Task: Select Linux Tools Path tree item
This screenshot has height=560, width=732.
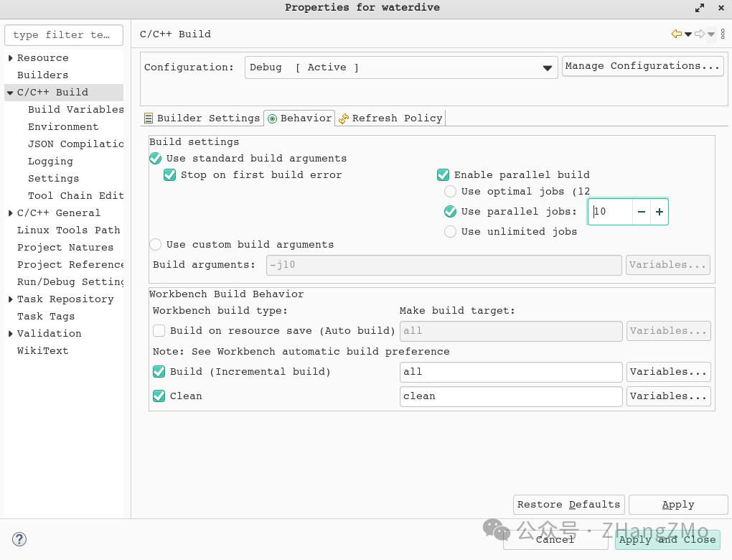Action: tap(69, 230)
